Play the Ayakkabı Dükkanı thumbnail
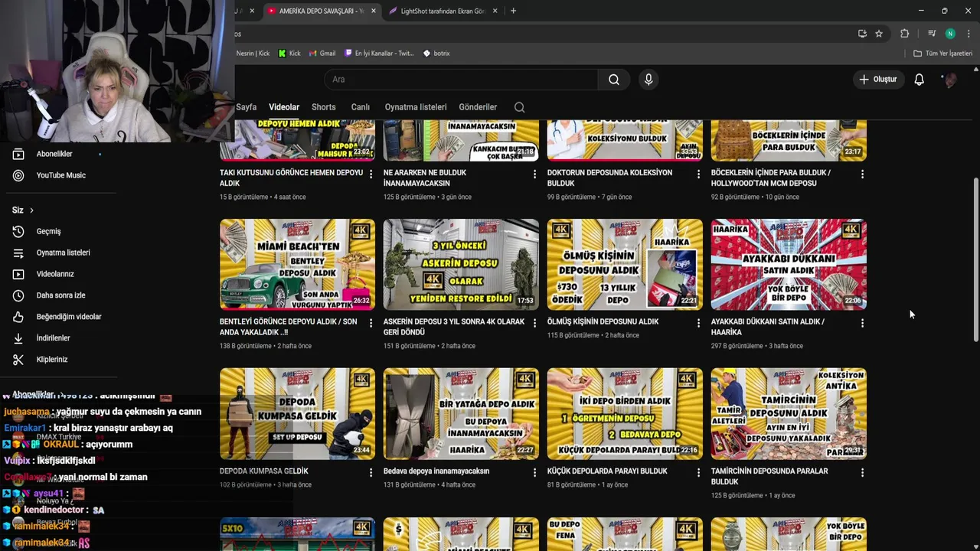980x551 pixels. [x=789, y=264]
